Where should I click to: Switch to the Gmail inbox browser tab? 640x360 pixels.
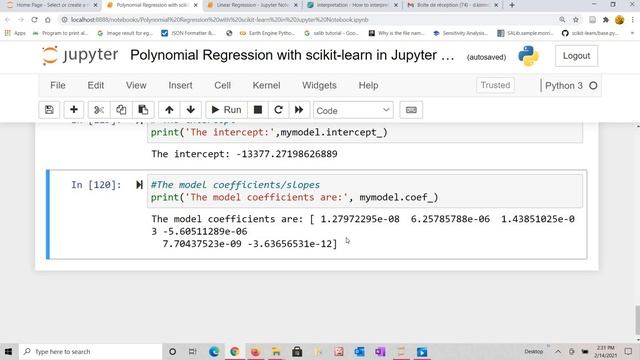(x=452, y=5)
